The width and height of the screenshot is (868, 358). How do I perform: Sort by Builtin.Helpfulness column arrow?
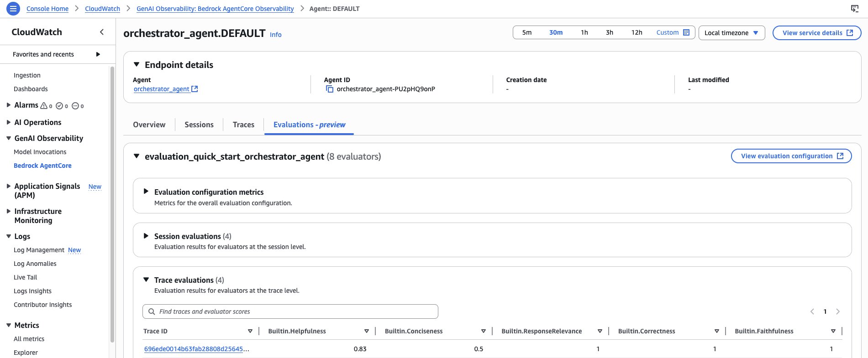click(x=366, y=331)
